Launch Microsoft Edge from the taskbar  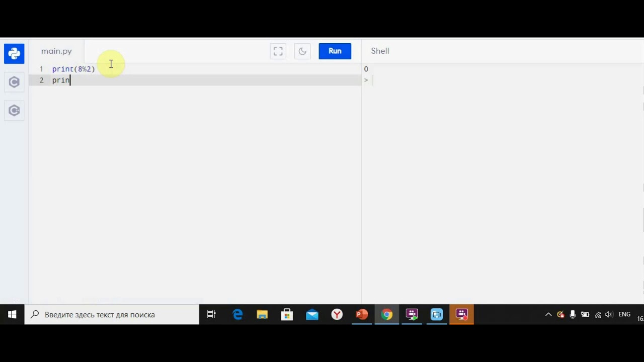237,315
